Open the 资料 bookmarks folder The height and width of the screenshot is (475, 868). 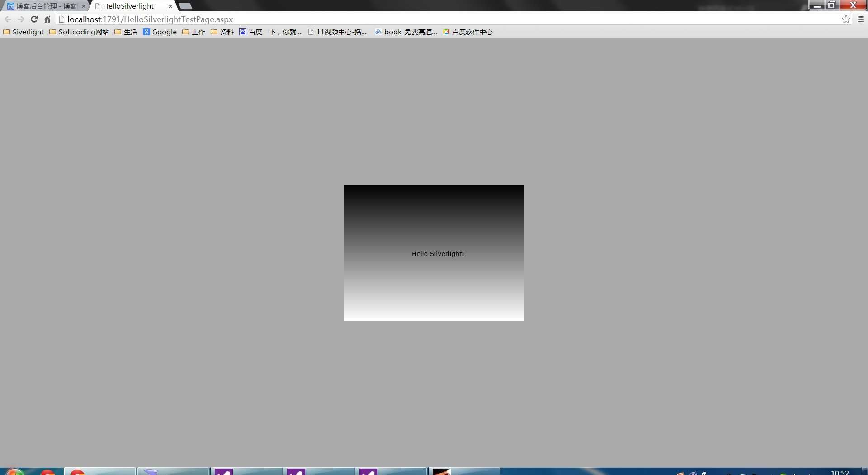point(222,32)
